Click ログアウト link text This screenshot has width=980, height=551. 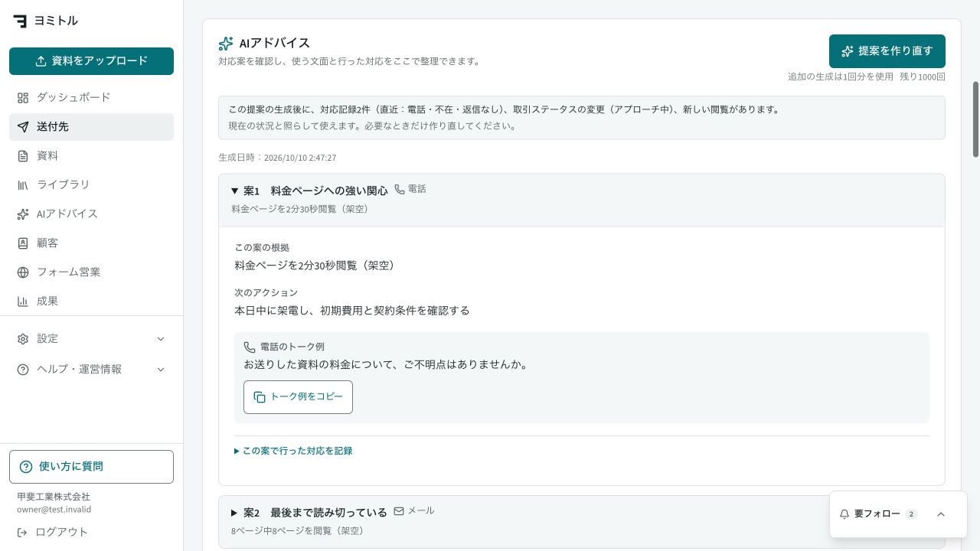point(62,532)
